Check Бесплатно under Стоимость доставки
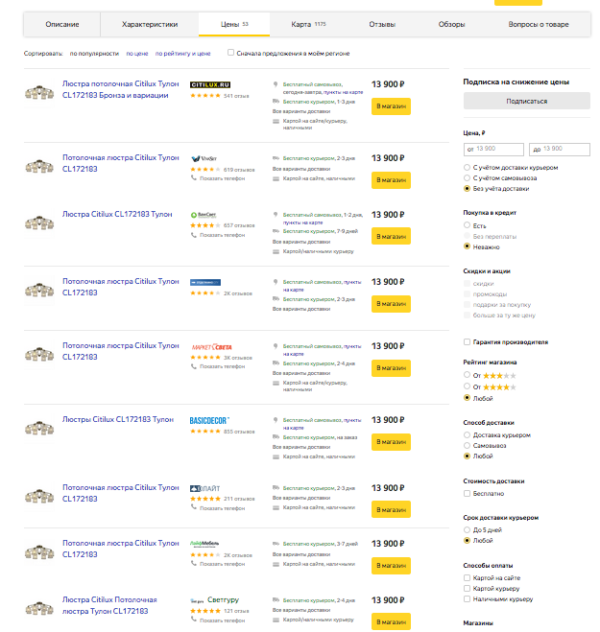The width and height of the screenshot is (600, 632). [x=467, y=493]
